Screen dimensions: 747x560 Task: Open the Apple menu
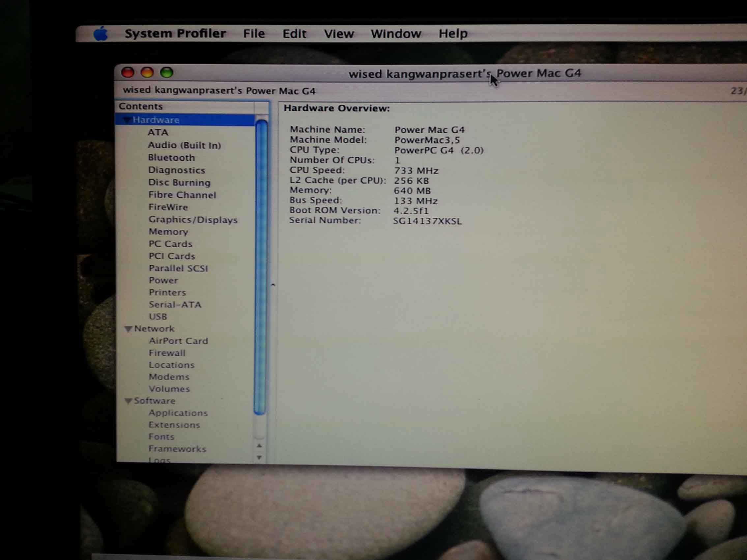[x=101, y=34]
